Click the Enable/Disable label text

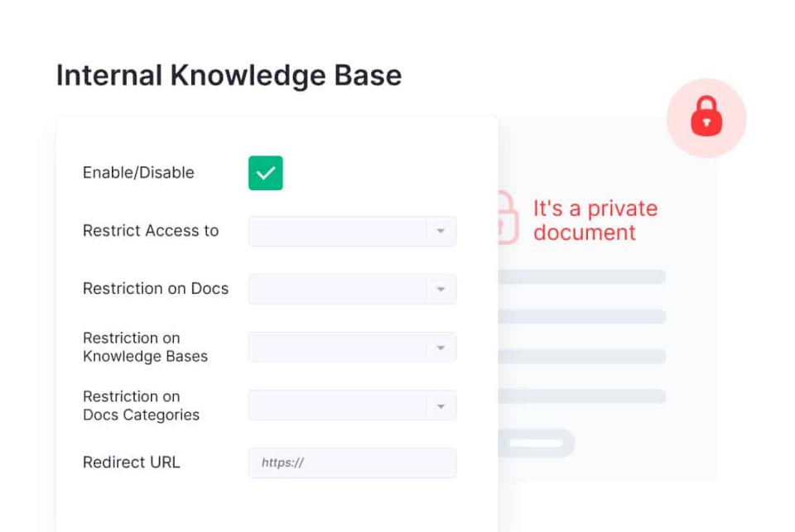click(x=138, y=173)
